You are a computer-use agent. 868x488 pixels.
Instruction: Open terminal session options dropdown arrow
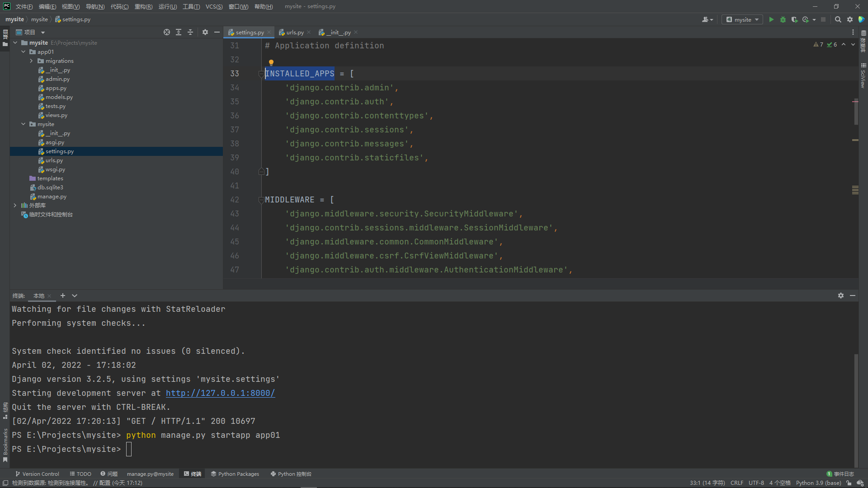(75, 296)
